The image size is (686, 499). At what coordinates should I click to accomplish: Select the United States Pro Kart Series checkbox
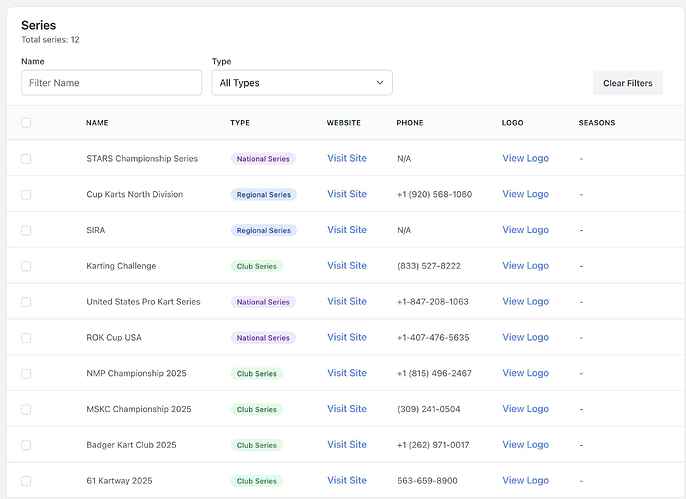tap(26, 302)
